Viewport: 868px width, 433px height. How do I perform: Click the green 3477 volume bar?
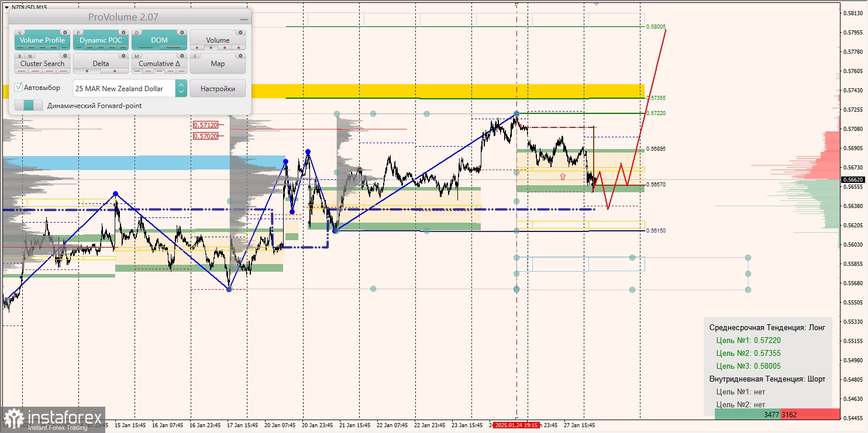tap(747, 414)
